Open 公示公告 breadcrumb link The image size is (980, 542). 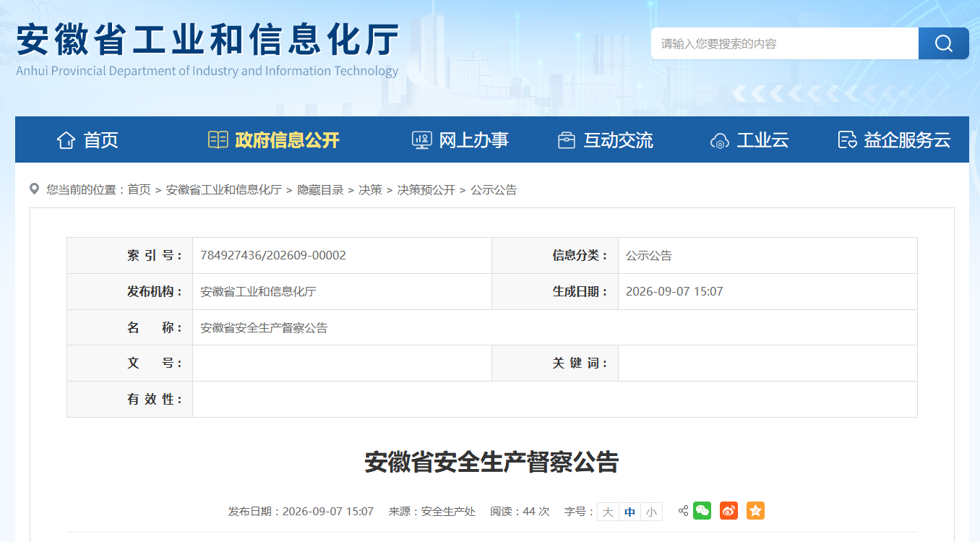(494, 190)
